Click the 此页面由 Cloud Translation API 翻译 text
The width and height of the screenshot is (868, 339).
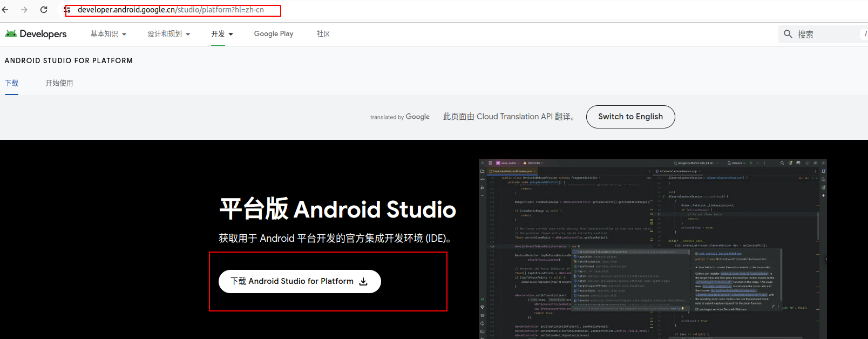509,117
